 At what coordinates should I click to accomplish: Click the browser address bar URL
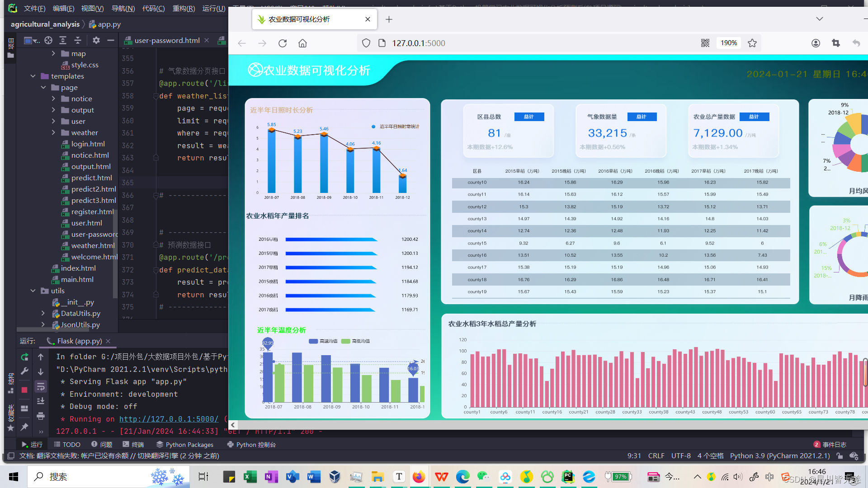point(418,43)
